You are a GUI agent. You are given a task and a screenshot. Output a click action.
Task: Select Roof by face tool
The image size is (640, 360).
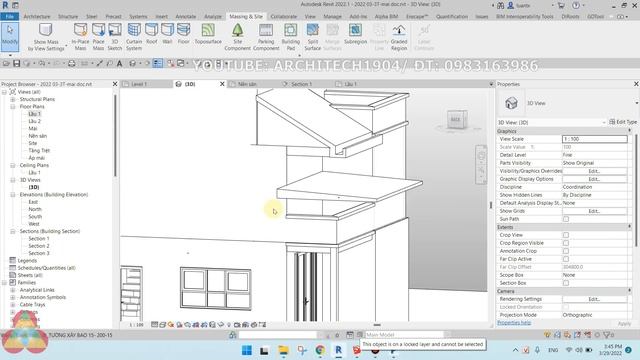(x=151, y=34)
